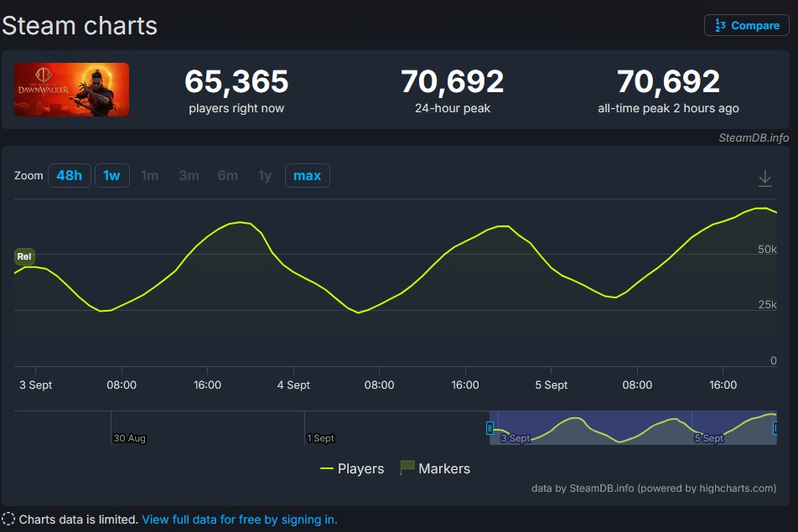Image resolution: width=798 pixels, height=532 pixels.
Task: Click the 1 Sept area in navigator
Action: coord(320,438)
